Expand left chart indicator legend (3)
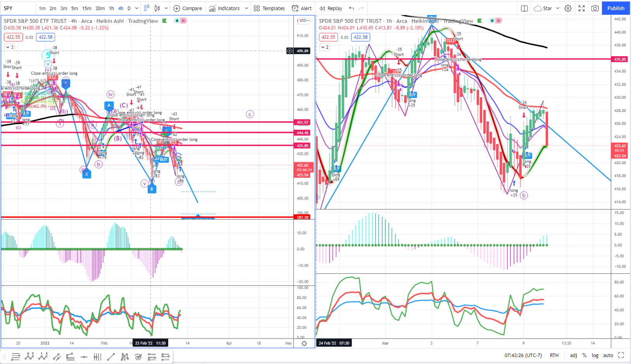Image resolution: width=631 pixels, height=364 pixels. [9, 47]
